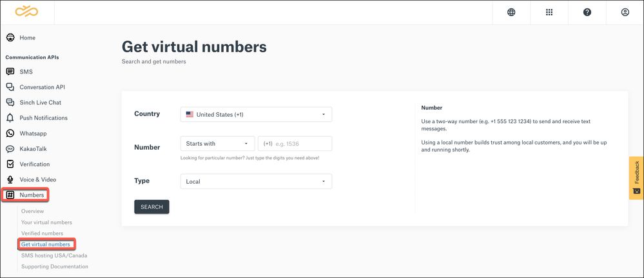Click the Verification checkmark icon
Image resolution: width=644 pixels, height=278 pixels.
[10, 164]
